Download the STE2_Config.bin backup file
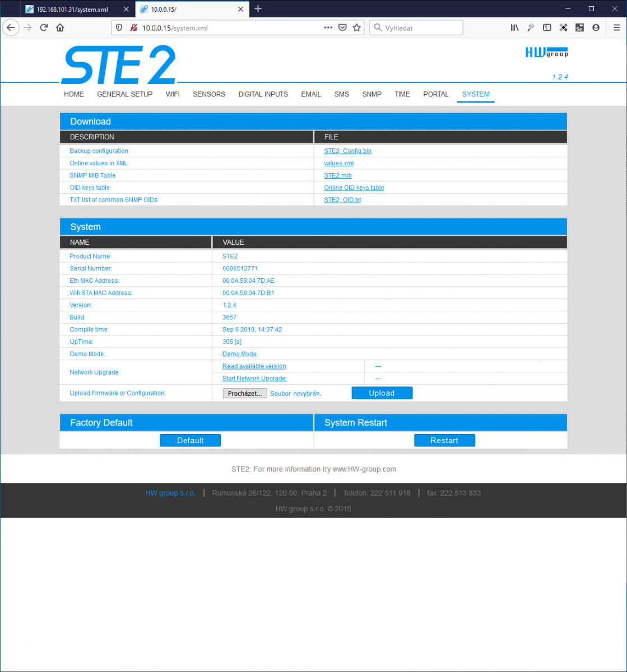This screenshot has width=627, height=672. pos(347,151)
